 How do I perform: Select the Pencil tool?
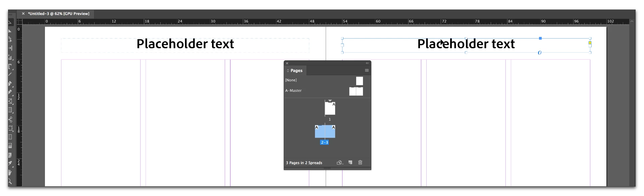tap(10, 92)
